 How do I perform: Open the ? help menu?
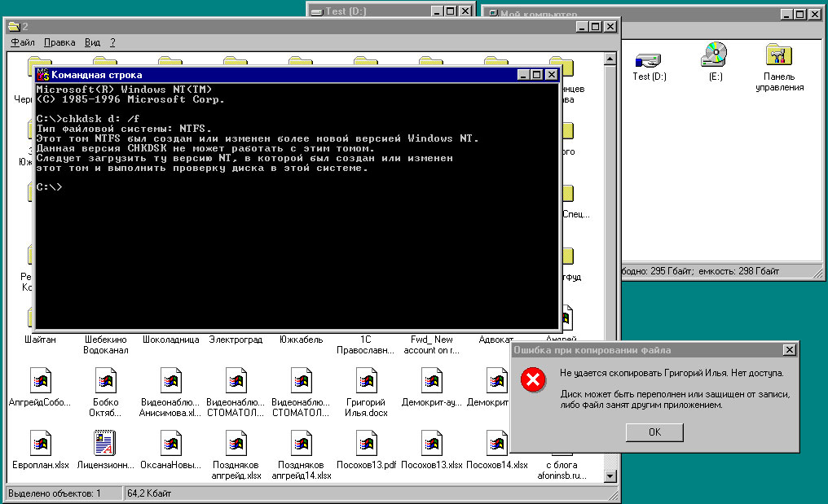click(113, 42)
